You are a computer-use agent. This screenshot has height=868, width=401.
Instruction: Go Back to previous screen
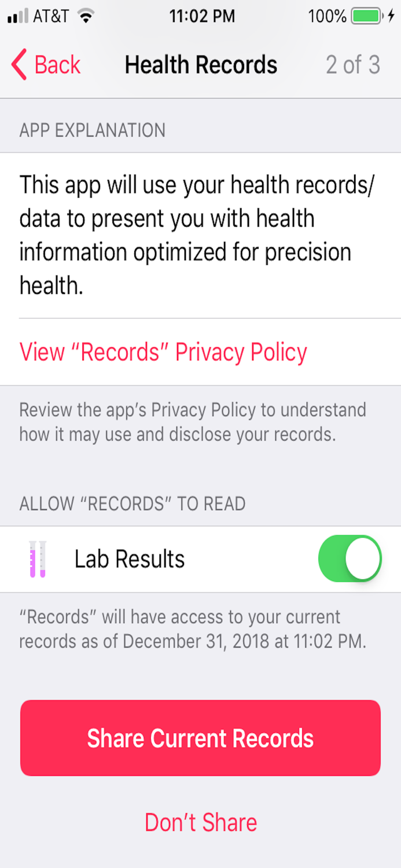46,64
